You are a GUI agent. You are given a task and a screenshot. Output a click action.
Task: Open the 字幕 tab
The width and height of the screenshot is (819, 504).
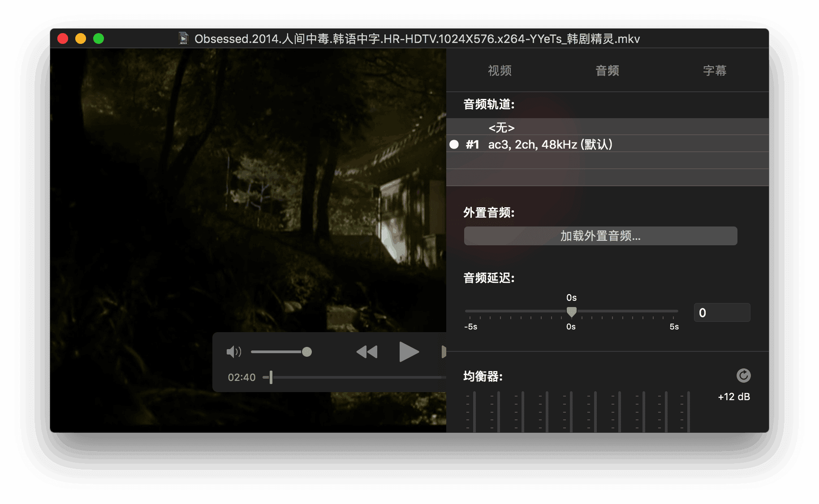coord(715,71)
